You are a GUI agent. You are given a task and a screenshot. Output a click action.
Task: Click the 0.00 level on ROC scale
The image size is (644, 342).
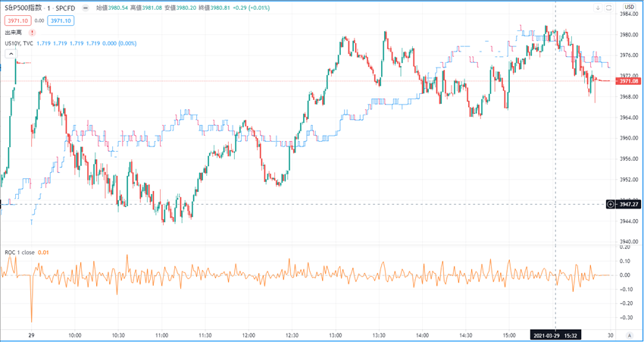(625, 275)
